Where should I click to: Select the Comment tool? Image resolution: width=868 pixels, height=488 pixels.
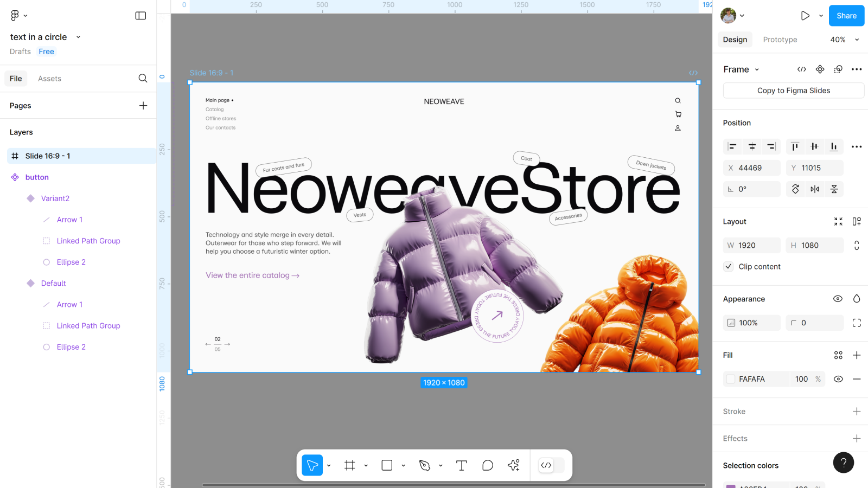[487, 465]
